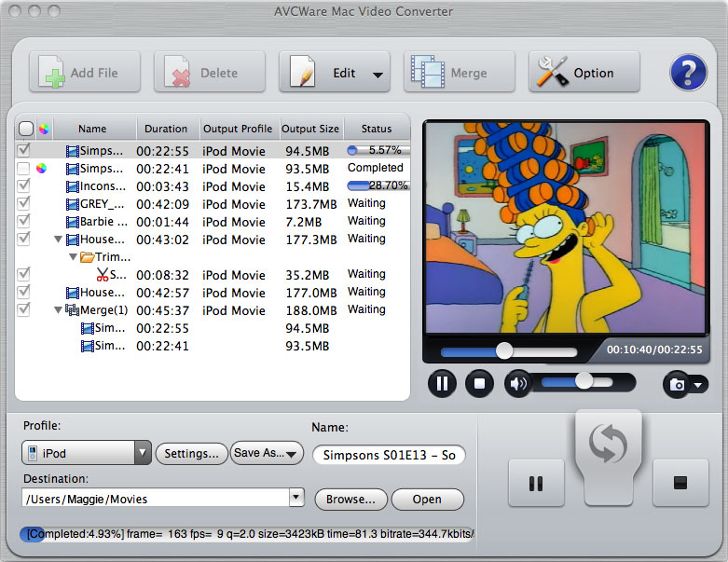The image size is (728, 562).
Task: Click the film icon of Sim... 00:22:41 child
Action: (88, 346)
